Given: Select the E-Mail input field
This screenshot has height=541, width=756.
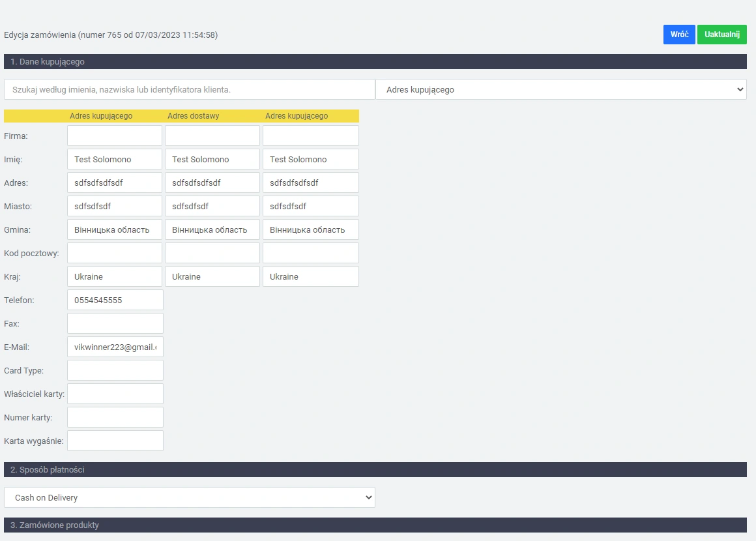Looking at the screenshot, I should pos(115,347).
